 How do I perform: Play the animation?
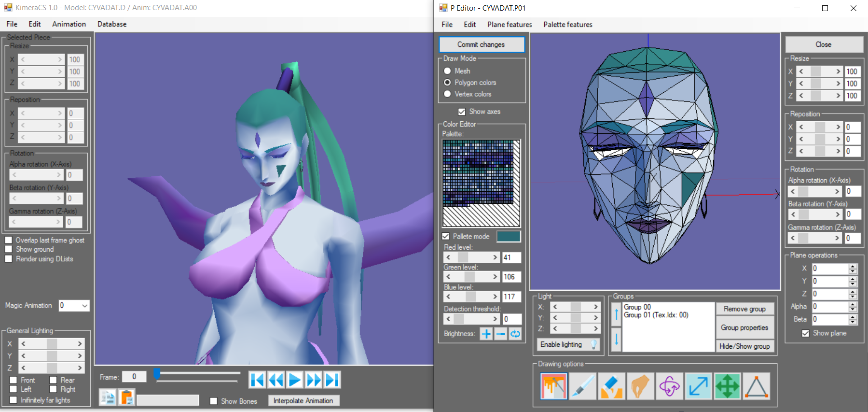295,380
